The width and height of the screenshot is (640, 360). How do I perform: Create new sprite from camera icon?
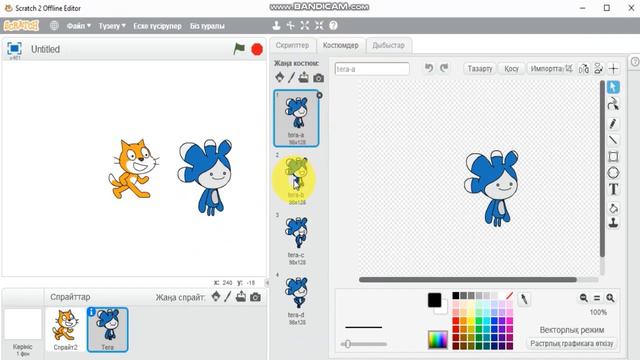[x=256, y=297]
